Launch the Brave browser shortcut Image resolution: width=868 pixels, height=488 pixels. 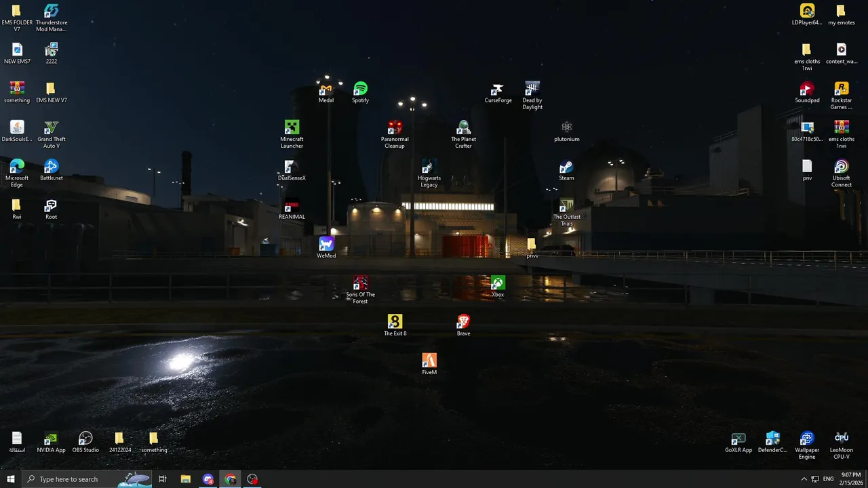(x=464, y=325)
